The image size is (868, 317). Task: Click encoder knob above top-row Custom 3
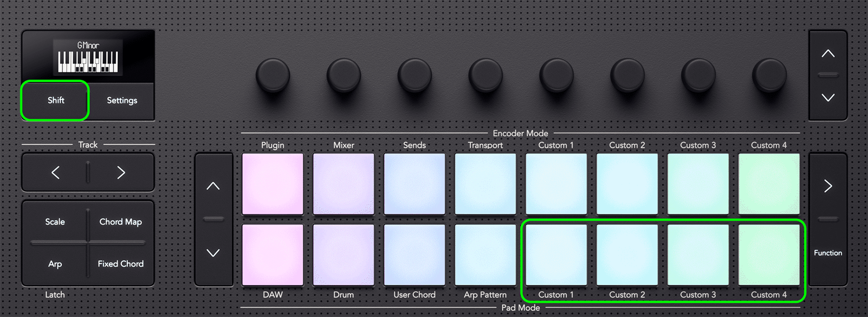698,76
